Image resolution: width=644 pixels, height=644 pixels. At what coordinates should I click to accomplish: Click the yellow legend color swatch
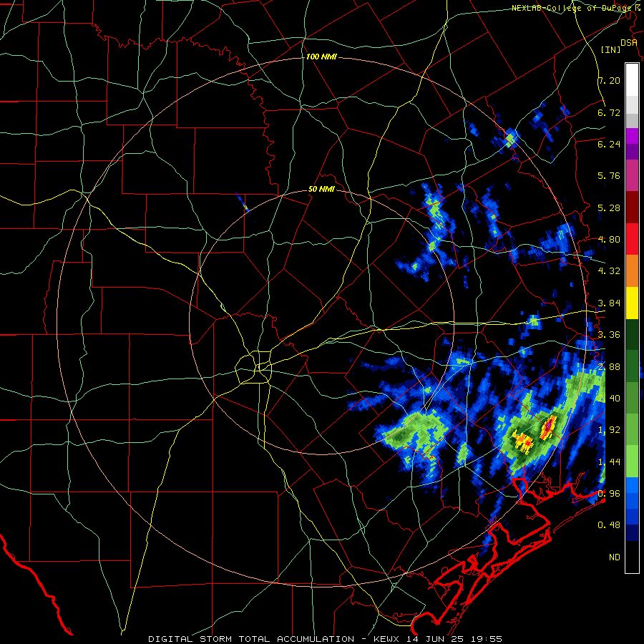click(x=632, y=303)
